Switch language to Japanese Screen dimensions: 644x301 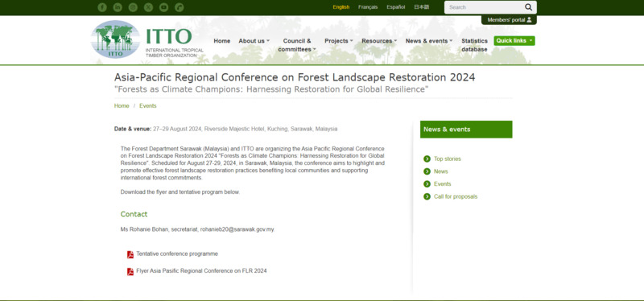(x=421, y=7)
